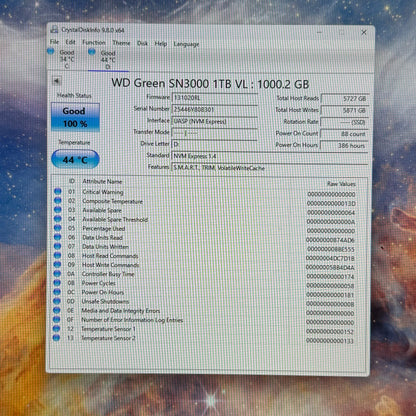Select the Temperature Sensor 1 attribute name

(x=108, y=329)
